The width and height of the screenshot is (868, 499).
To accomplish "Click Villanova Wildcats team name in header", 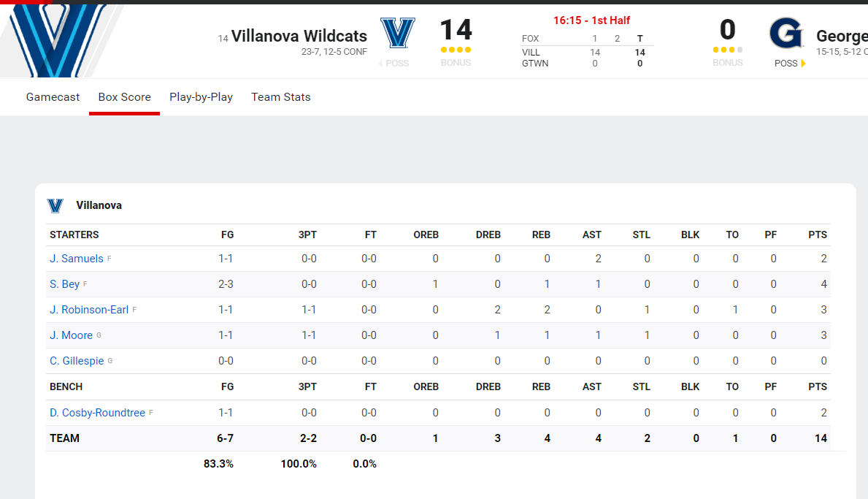I will [299, 37].
